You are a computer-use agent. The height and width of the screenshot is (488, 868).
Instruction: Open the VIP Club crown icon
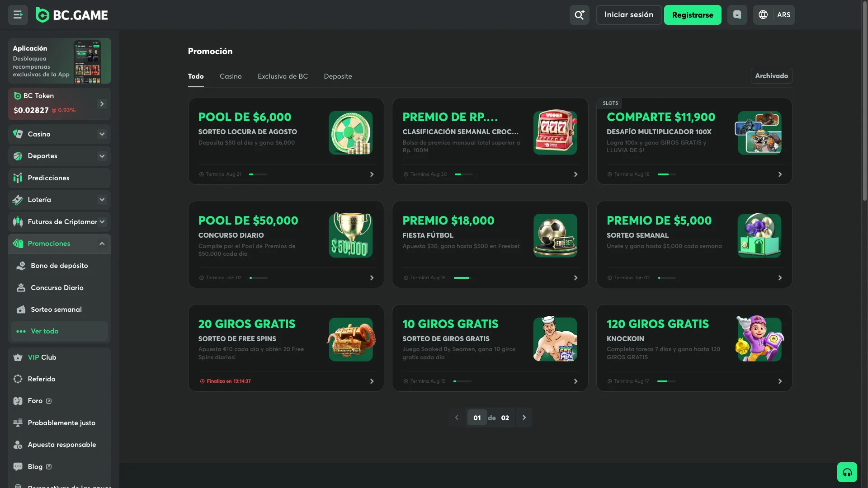[18, 357]
